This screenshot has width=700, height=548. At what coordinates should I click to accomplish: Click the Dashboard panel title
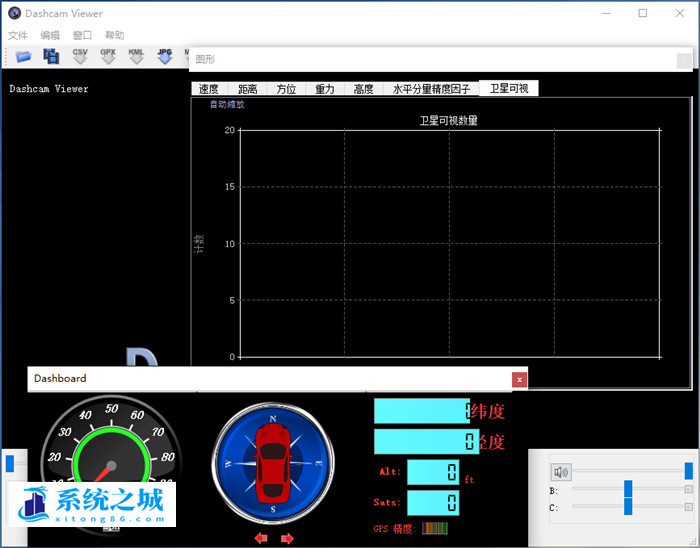point(60,378)
